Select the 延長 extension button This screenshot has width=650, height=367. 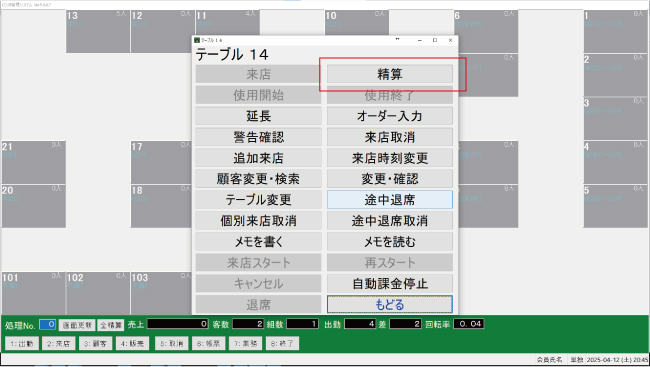point(258,116)
